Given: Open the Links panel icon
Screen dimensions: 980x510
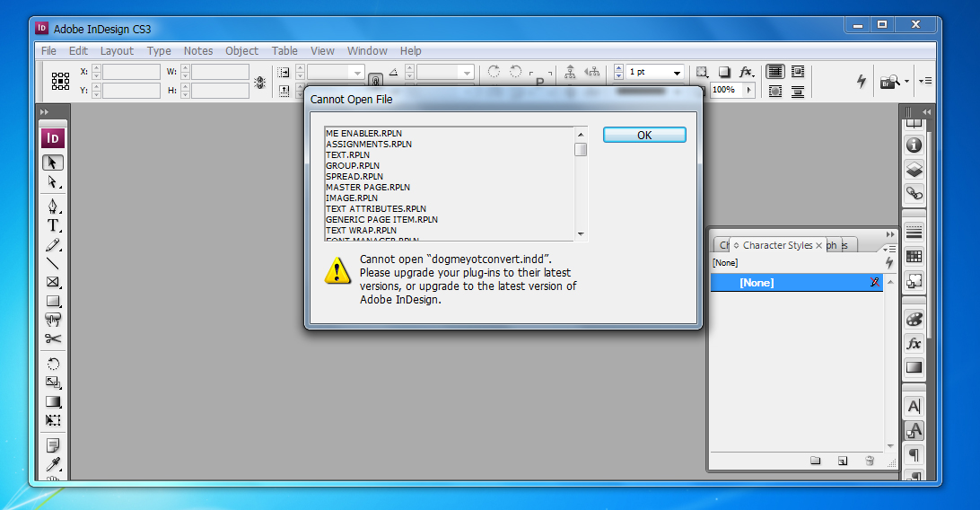Looking at the screenshot, I should click(914, 194).
